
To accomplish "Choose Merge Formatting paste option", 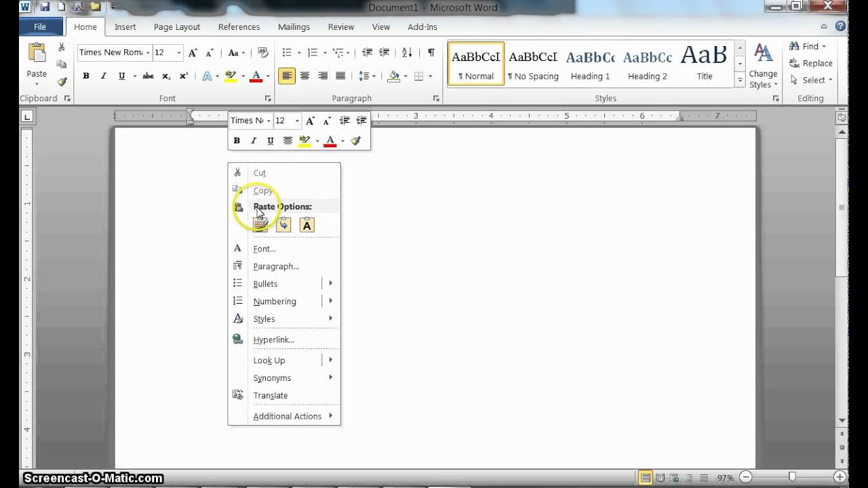I will coord(283,224).
